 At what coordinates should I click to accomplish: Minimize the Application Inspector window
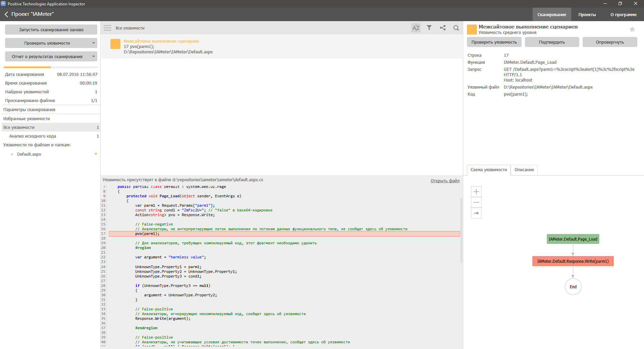(x=605, y=4)
